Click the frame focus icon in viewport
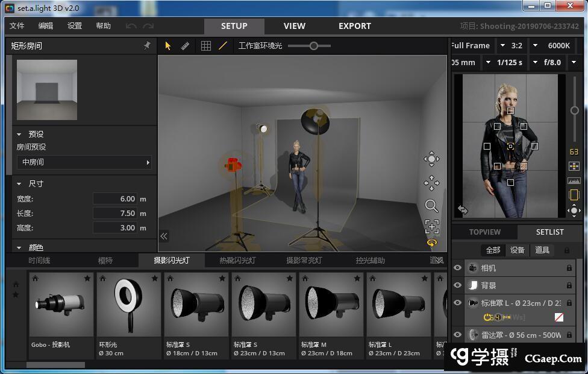Screen dimensions: 588x374 [431, 227]
